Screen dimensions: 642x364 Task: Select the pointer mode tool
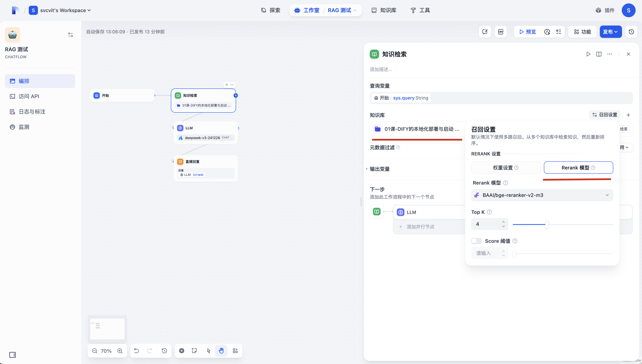(208, 351)
